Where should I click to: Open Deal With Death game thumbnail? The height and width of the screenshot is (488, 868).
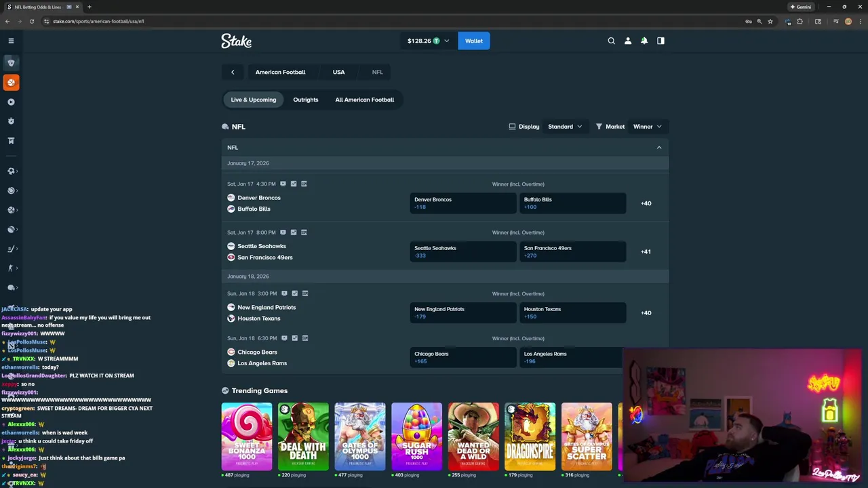(303, 436)
